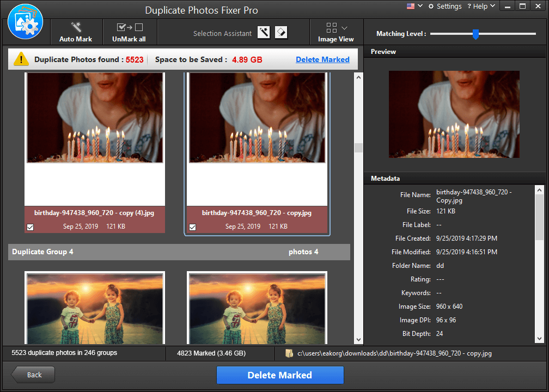549x392 pixels.
Task: Click the Auto Mark wand icon
Action: [x=76, y=27]
